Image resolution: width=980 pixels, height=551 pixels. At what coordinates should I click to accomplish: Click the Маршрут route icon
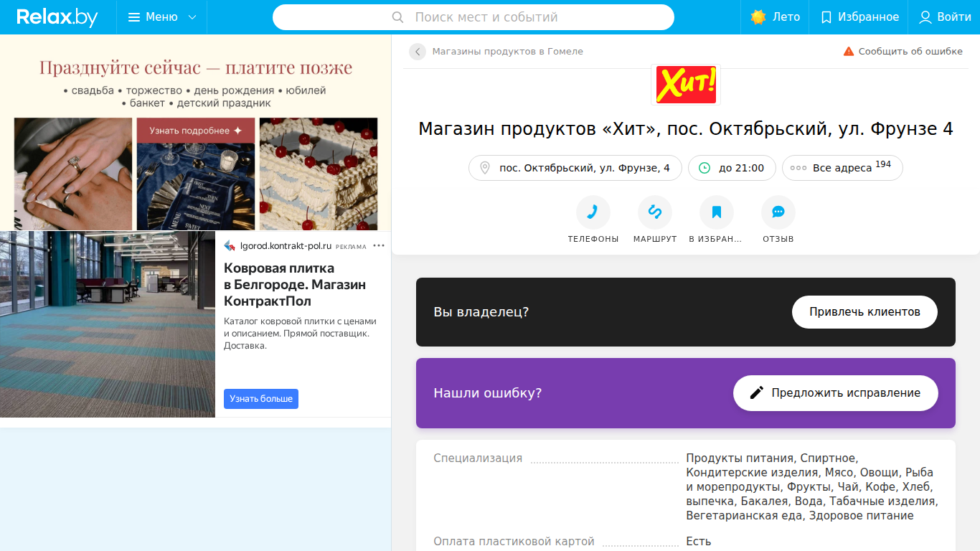click(655, 212)
